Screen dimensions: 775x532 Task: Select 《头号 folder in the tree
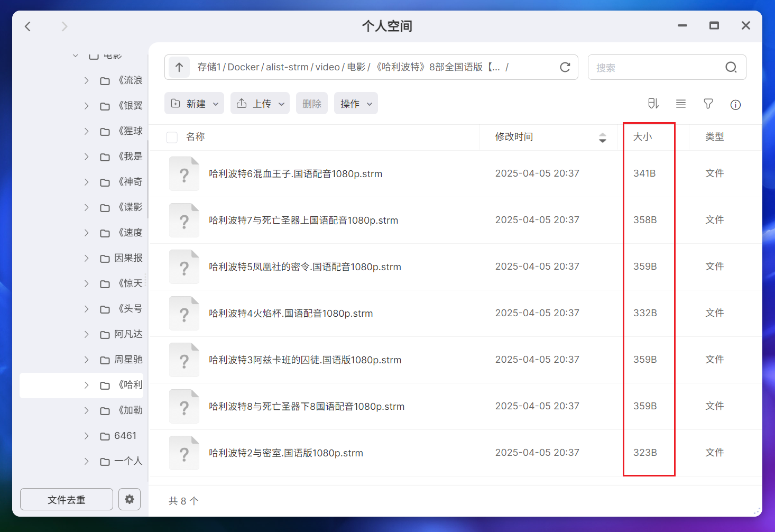(129, 309)
